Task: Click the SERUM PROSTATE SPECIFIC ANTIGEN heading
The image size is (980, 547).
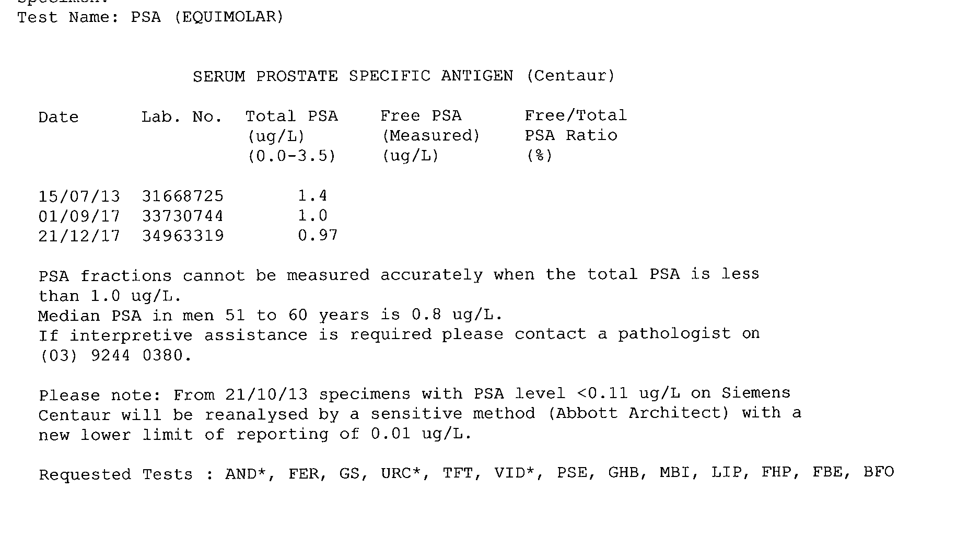Action: (x=403, y=76)
